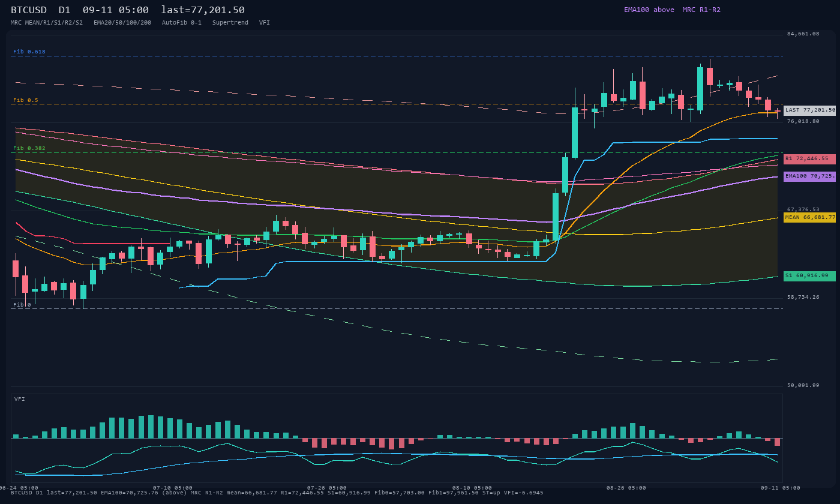Click the Fib 0 level label
This screenshot has width=840, height=504.
coord(22,305)
